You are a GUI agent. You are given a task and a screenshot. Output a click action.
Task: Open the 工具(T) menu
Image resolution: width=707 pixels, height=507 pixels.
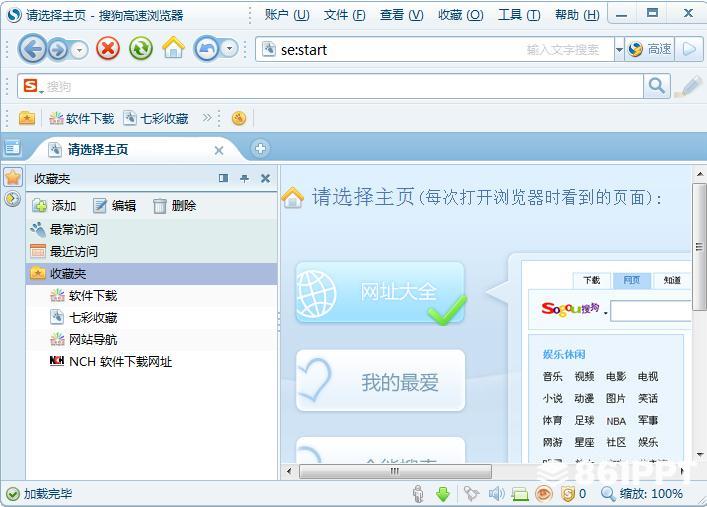tap(519, 15)
